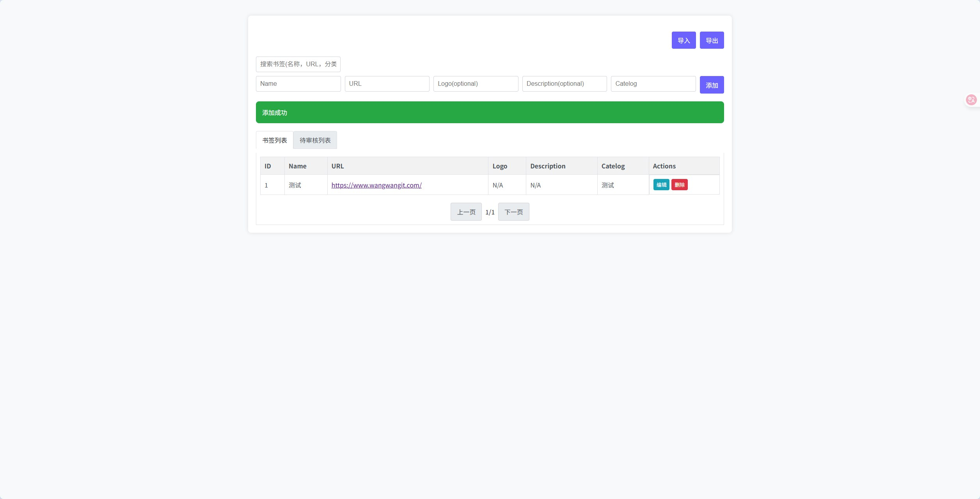Click the 导入 import button
Screen dimensions: 980x499
(684, 40)
